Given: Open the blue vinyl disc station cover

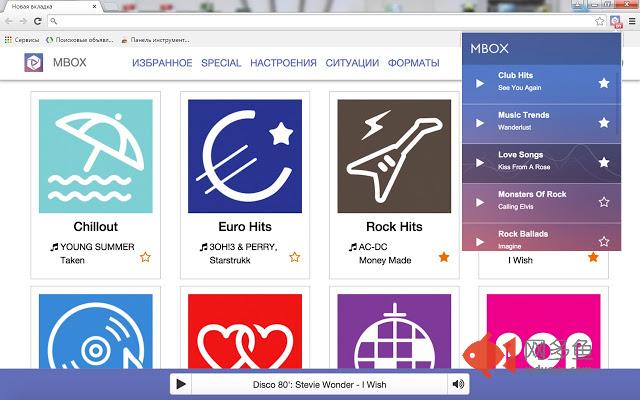Looking at the screenshot, I should pyautogui.click(x=96, y=331).
